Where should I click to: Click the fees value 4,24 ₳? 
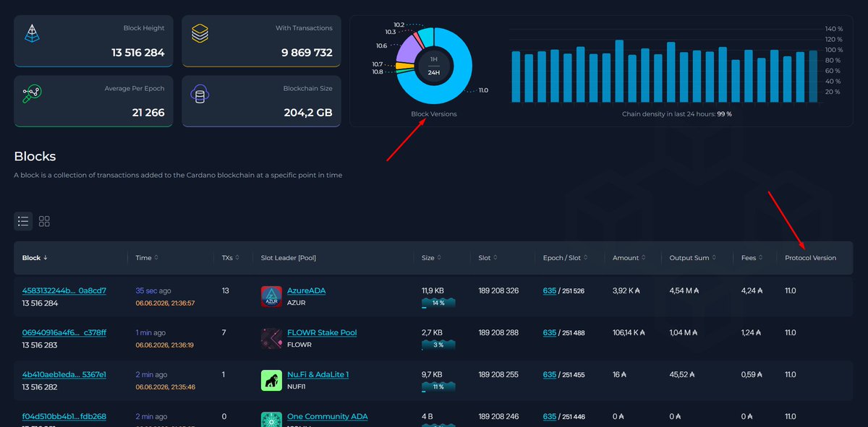(752, 290)
